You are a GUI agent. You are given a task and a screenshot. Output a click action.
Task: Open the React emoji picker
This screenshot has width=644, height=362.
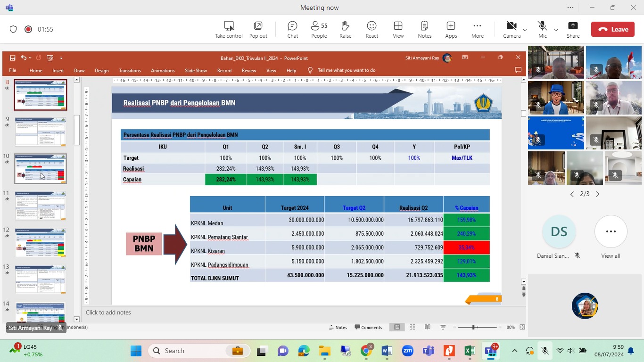(372, 29)
